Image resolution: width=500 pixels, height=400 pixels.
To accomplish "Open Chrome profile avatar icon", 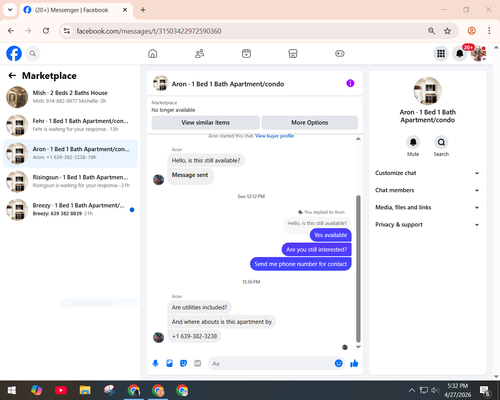I will coord(471,31).
